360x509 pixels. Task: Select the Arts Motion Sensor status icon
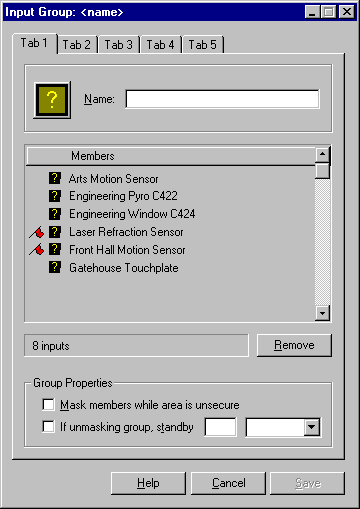point(55,178)
